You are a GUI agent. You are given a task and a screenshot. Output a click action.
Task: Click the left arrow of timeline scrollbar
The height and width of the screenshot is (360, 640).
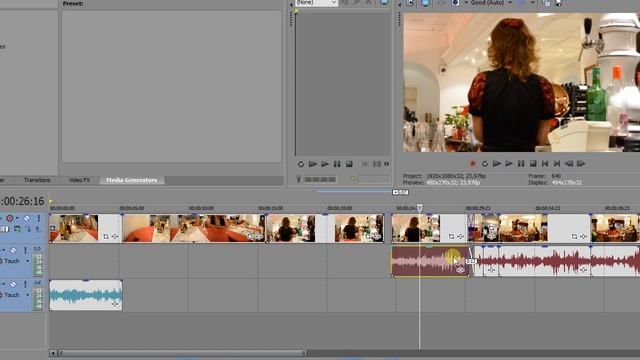pyautogui.click(x=53, y=353)
